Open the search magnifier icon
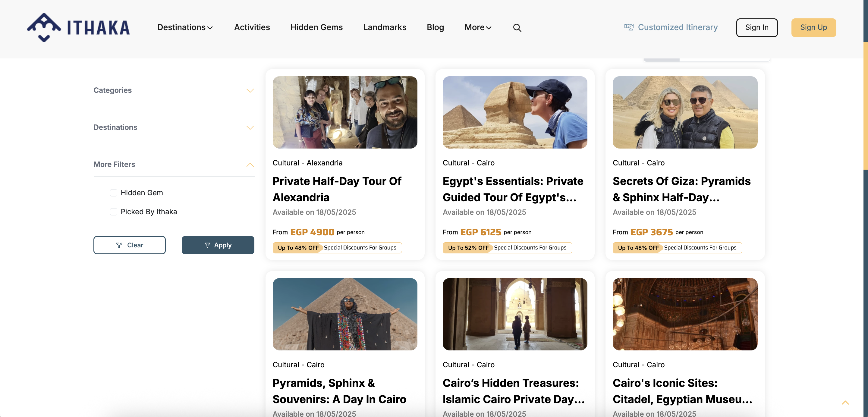Viewport: 868px width, 417px height. tap(517, 28)
